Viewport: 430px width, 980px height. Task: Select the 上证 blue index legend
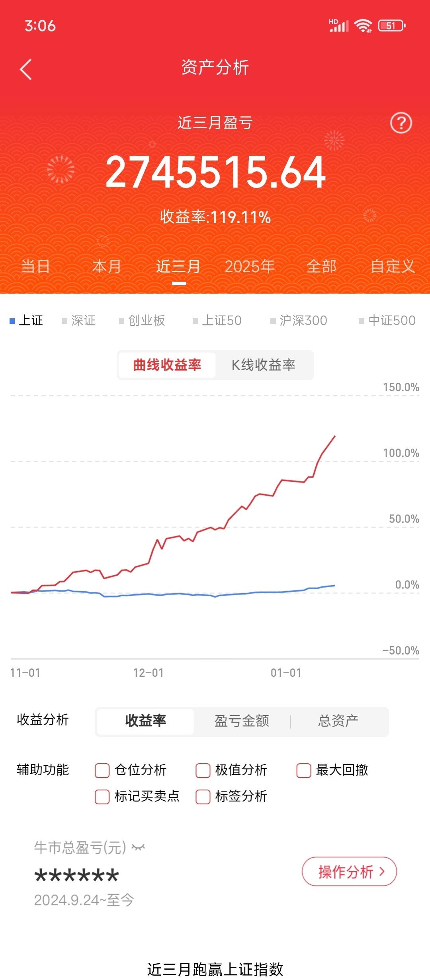pyautogui.click(x=26, y=321)
